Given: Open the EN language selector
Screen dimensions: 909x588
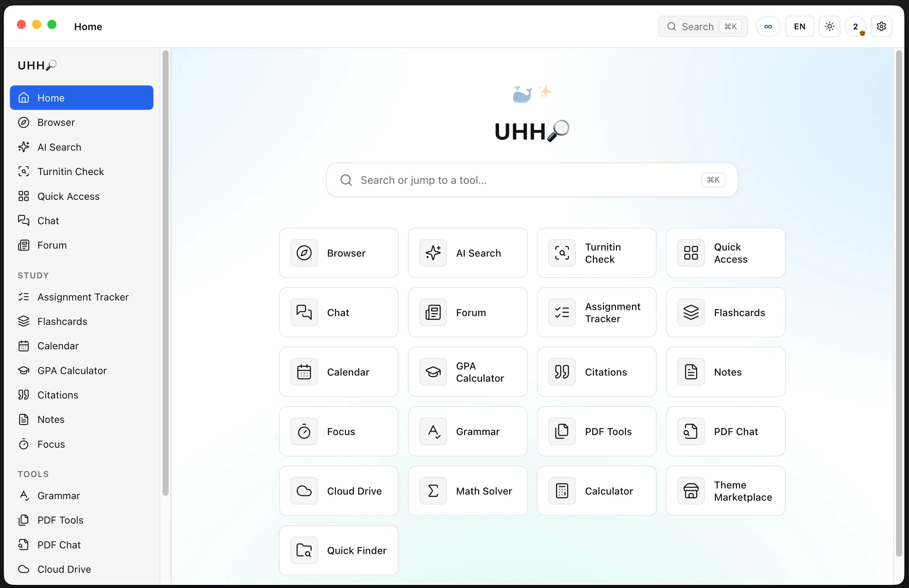Looking at the screenshot, I should point(799,26).
